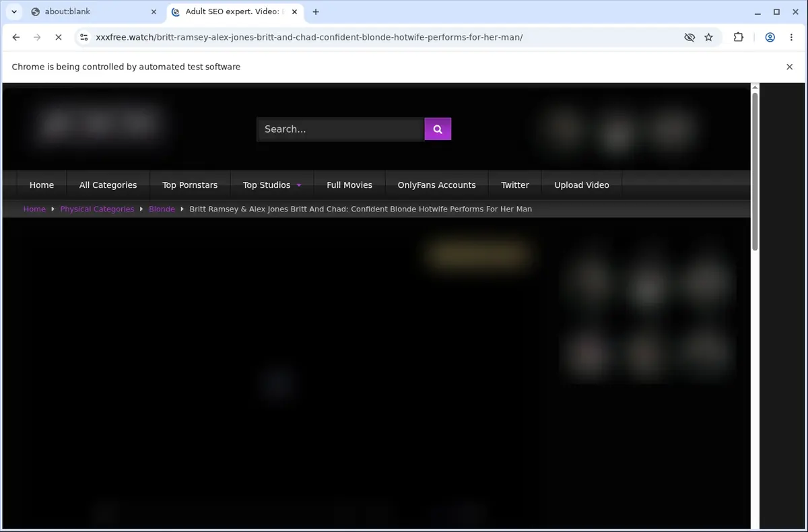Select the Adult SEO expert tab
808x532 pixels.
click(234, 11)
